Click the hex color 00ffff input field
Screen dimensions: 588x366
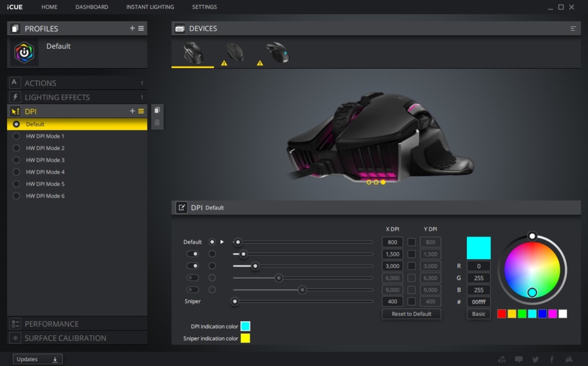tap(479, 302)
